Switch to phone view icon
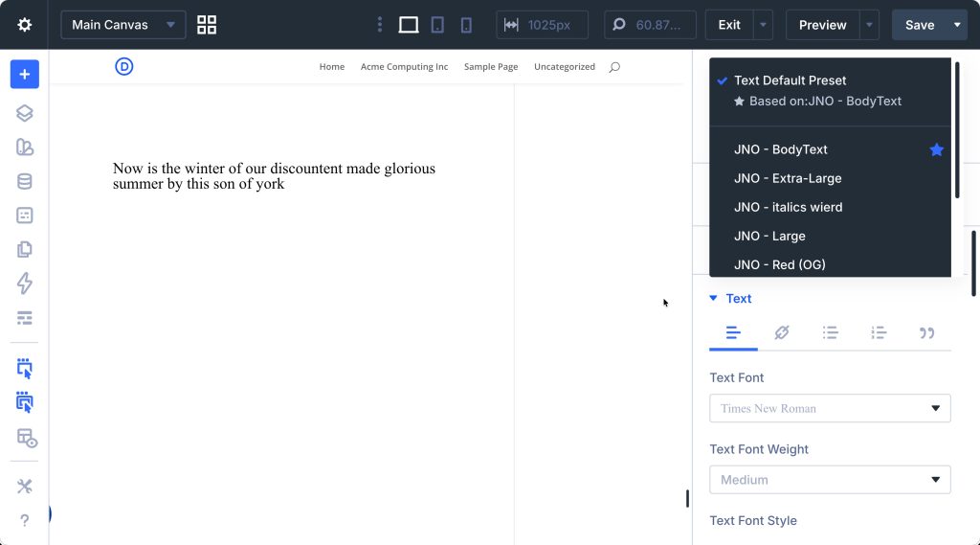 466,25
